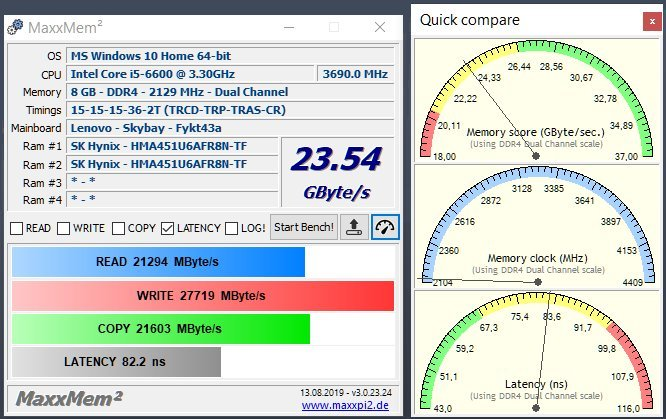The image size is (666, 419).
Task: Enable the LOG! checkbox
Action: click(231, 228)
